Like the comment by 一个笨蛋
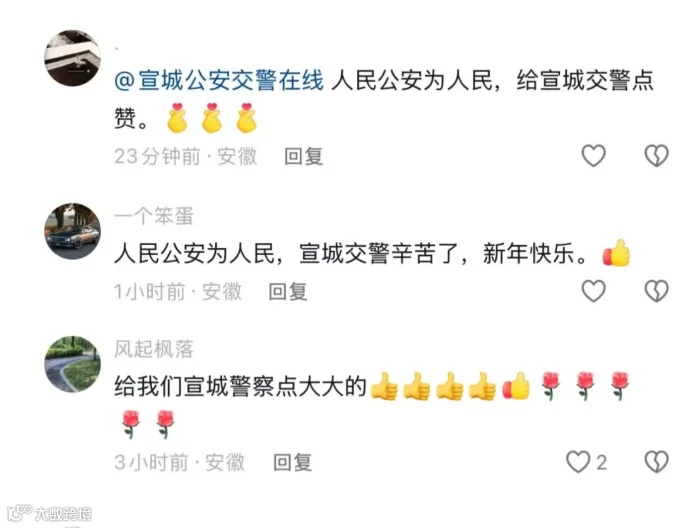 click(x=594, y=291)
